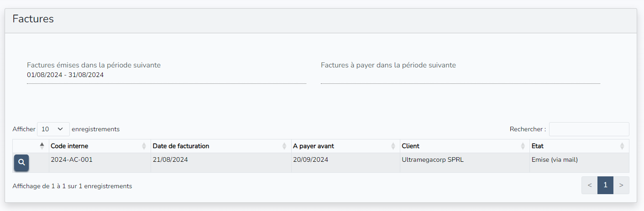The height and width of the screenshot is (211, 644).
Task: Click the 21/08/2024 billing date cell
Action: tap(170, 160)
